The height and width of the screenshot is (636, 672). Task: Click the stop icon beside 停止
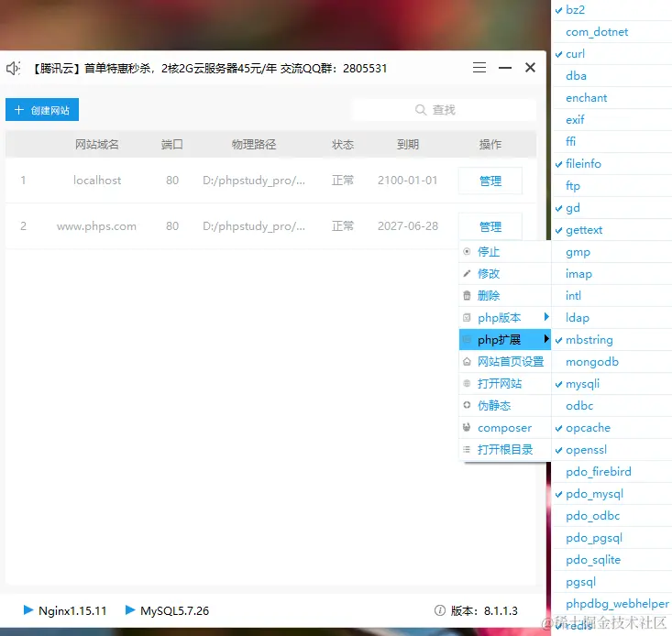467,251
